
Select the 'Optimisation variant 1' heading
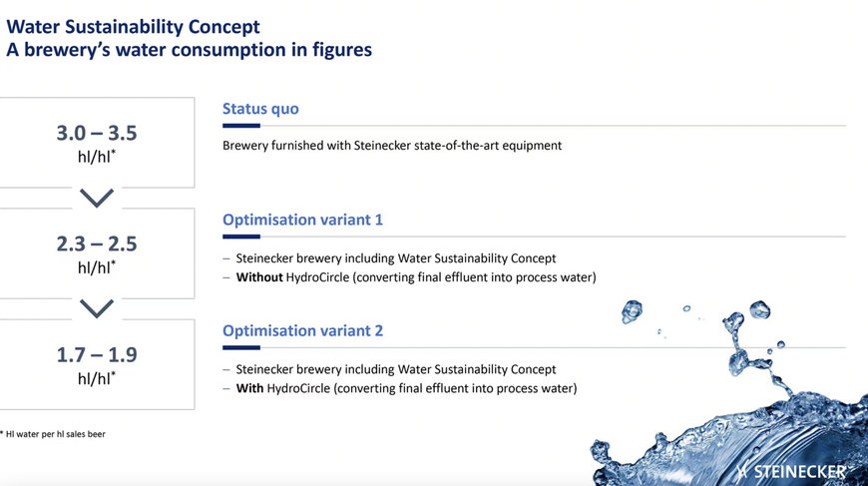pos(302,220)
